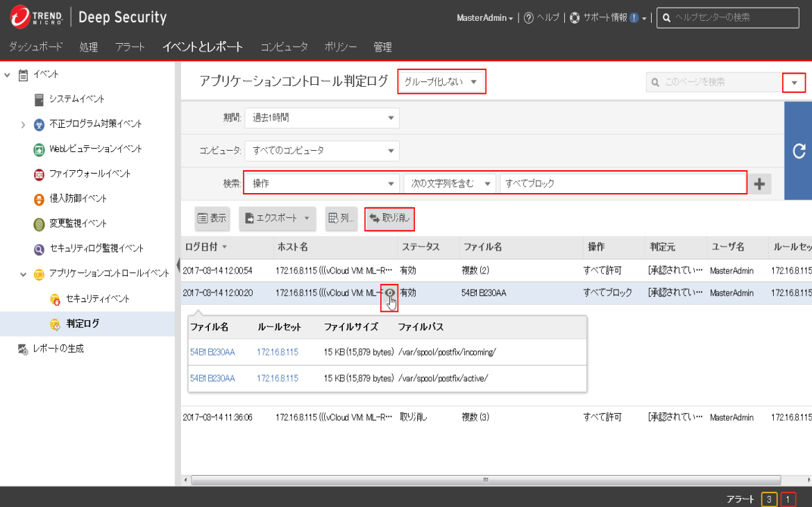The image size is (812, 507).
Task: Click the plus icon to add search criteria
Action: point(761,184)
